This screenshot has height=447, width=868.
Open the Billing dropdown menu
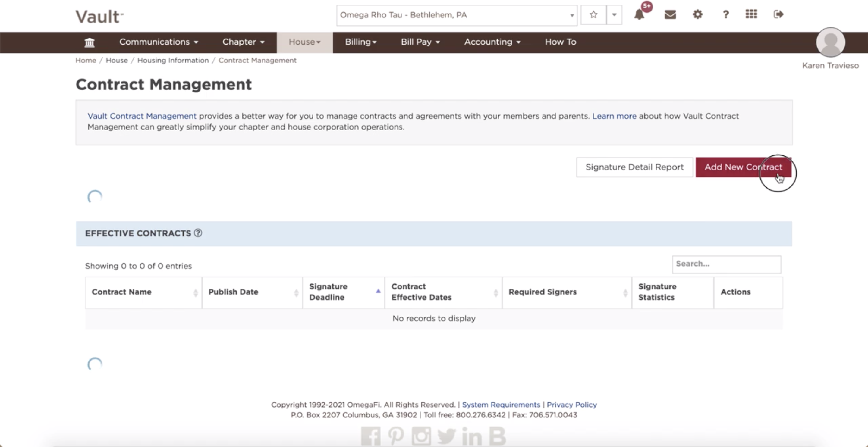click(x=360, y=42)
